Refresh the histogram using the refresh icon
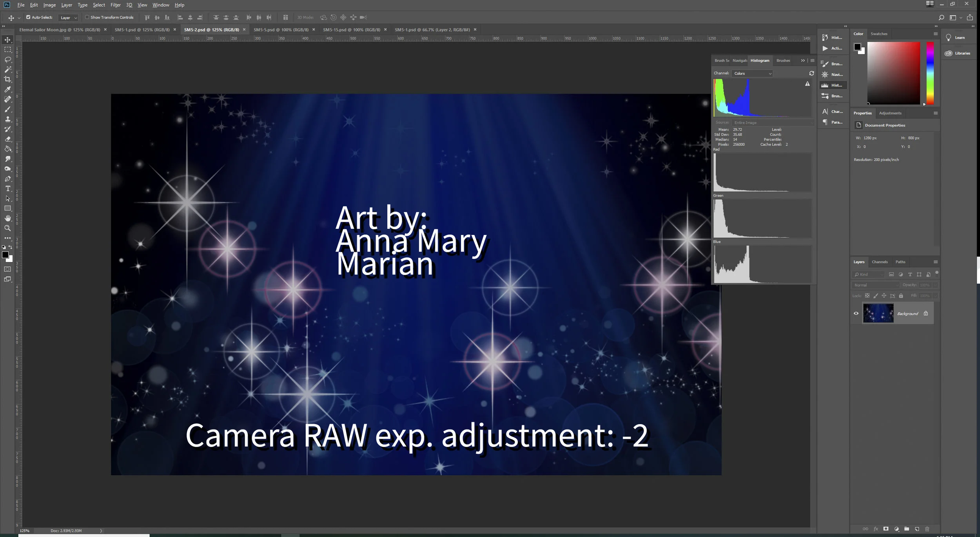This screenshot has height=537, width=980. 811,73
